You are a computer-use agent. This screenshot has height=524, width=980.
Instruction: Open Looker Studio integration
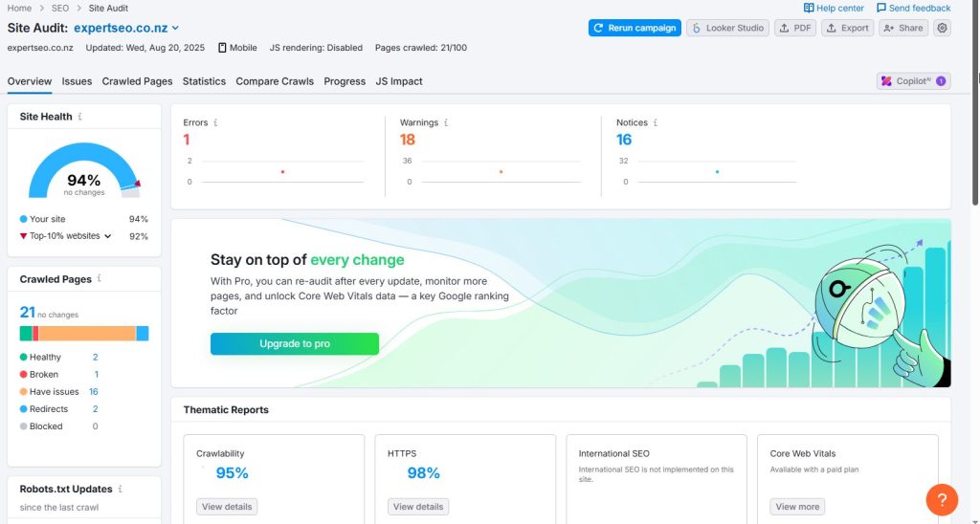click(727, 28)
